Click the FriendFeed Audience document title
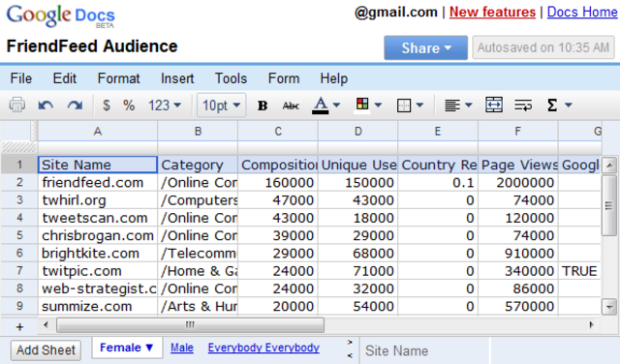 pos(92,46)
